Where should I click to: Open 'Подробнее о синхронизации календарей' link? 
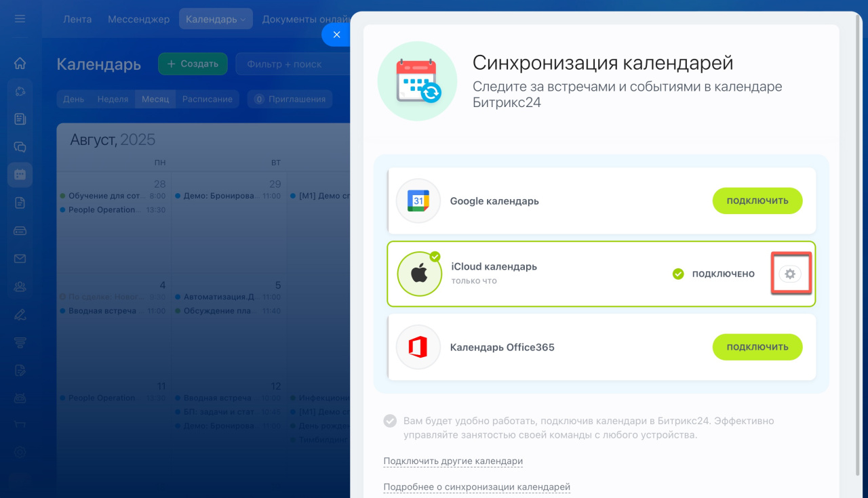click(477, 487)
